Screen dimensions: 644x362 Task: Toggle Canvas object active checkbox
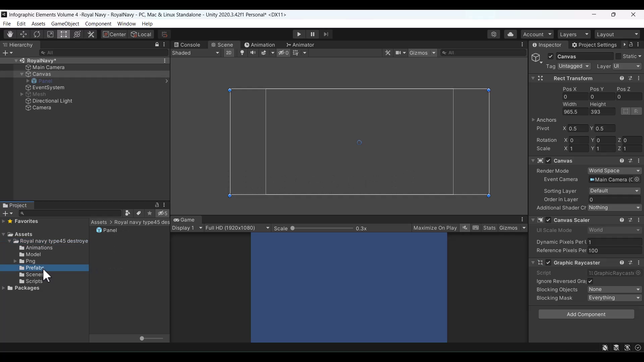coord(550,56)
